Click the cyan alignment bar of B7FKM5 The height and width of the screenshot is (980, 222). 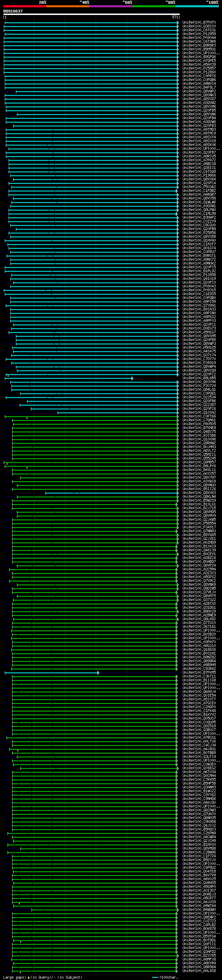(x=52, y=673)
